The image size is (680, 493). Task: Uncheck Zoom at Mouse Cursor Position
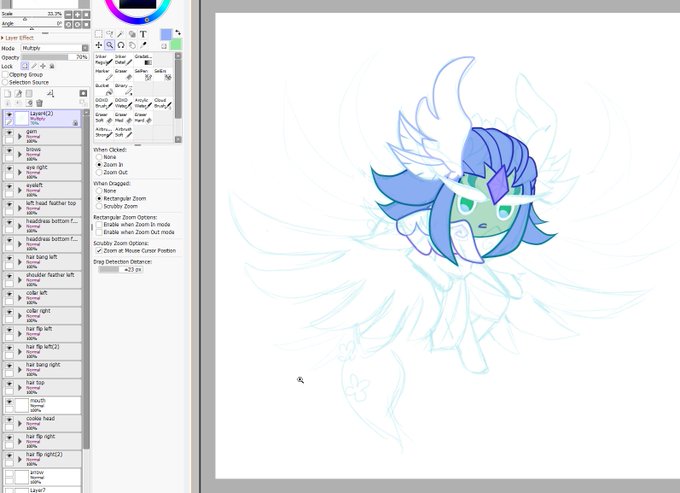99,251
